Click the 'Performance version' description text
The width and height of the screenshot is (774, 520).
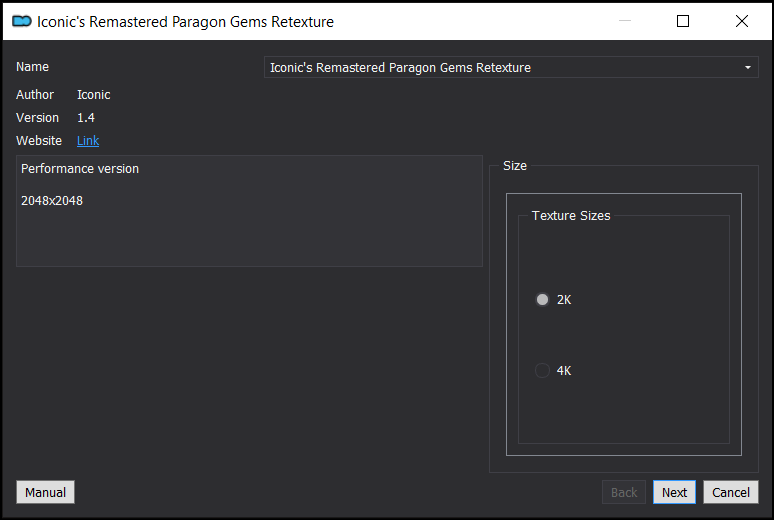pyautogui.click(x=80, y=169)
